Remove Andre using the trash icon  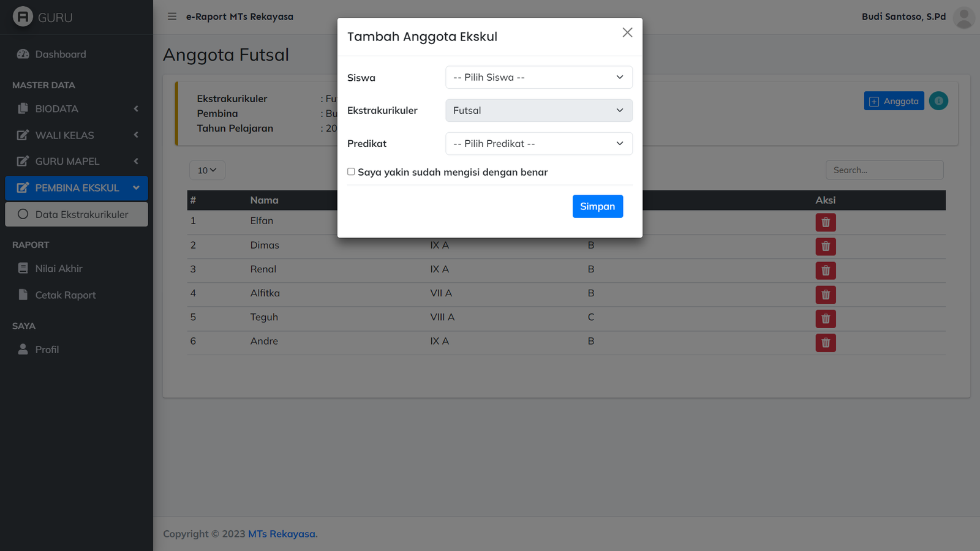[825, 343]
